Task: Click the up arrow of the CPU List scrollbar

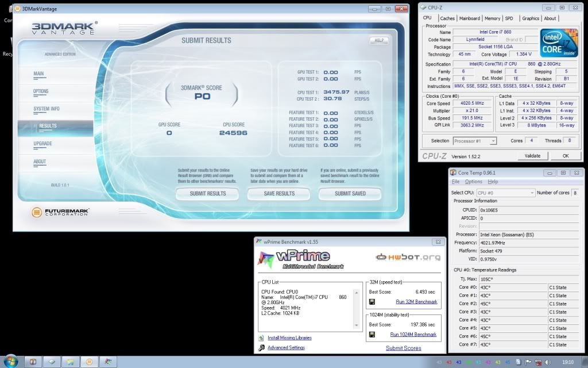Action: pyautogui.click(x=356, y=293)
